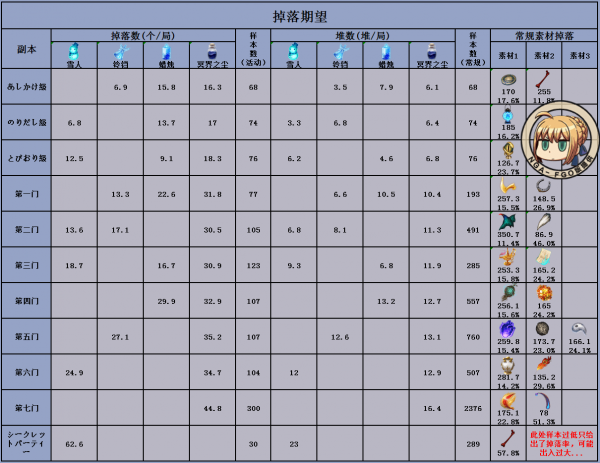Select the feather icon in 第二门 row
Viewport: 600px width, 463px height.
tap(543, 222)
